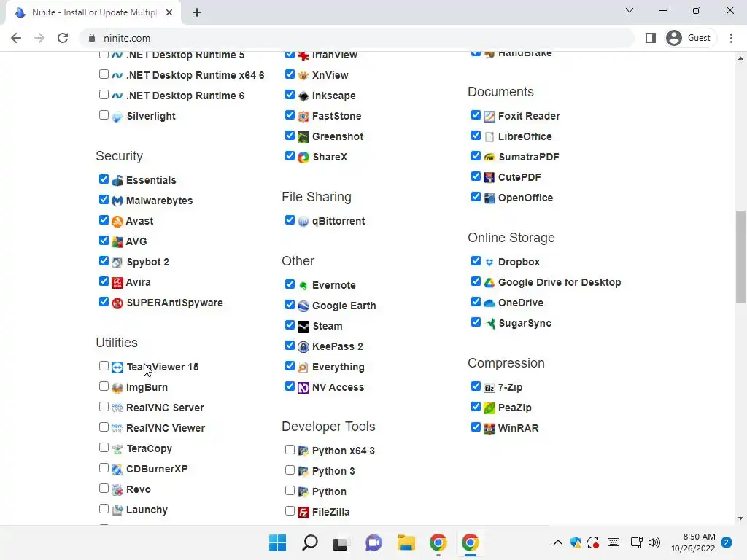Image resolution: width=747 pixels, height=560 pixels.
Task: Toggle the browser side panel
Action: tap(650, 38)
